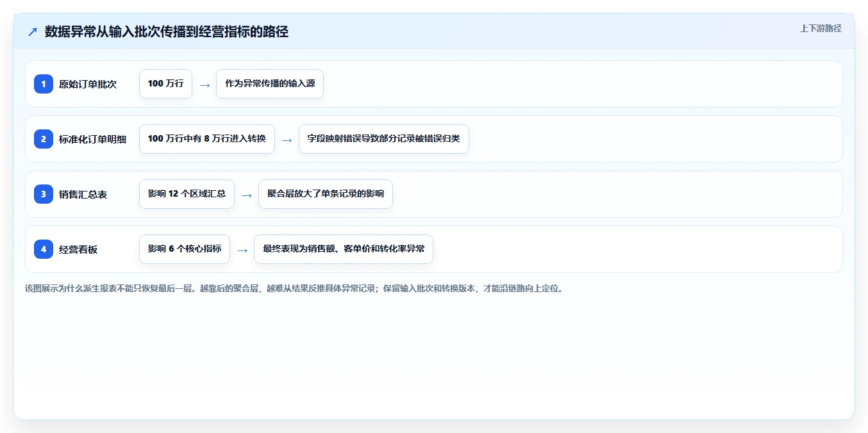The height and width of the screenshot is (433, 868).
Task: Click the step 1 number badge
Action: point(44,84)
